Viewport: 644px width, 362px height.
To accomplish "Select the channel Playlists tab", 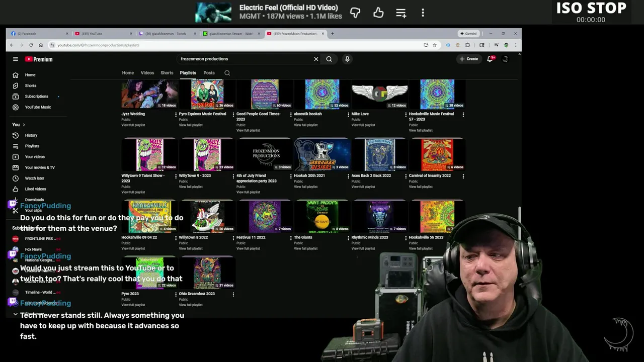I will (188, 73).
